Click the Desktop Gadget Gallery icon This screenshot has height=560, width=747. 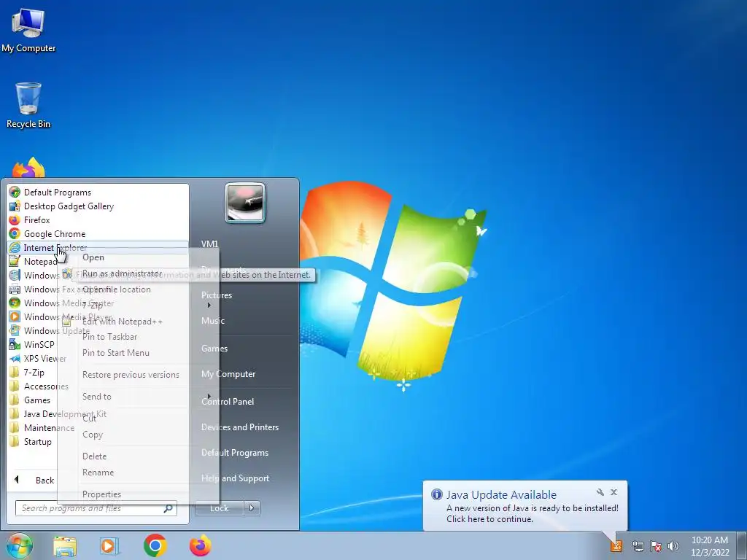(x=15, y=206)
